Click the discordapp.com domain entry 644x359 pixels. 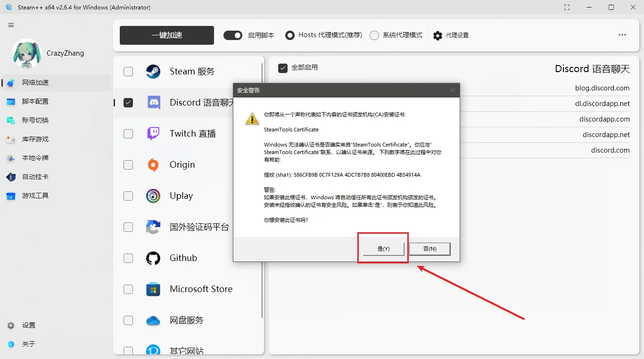coord(604,119)
